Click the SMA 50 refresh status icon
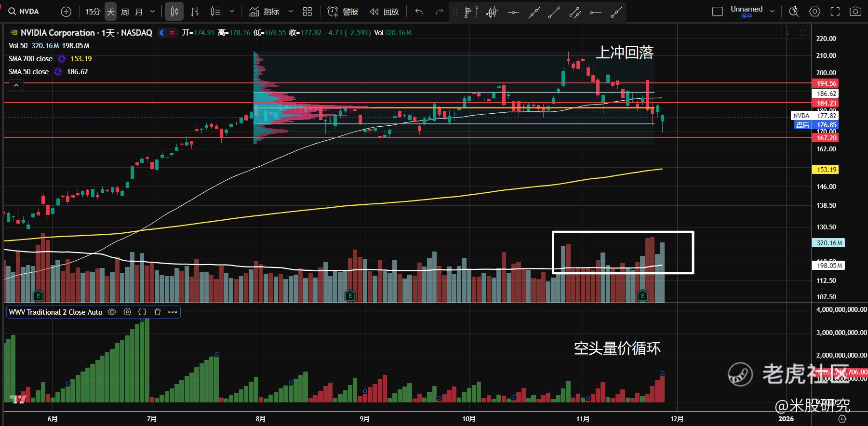This screenshot has width=868, height=426. [58, 72]
